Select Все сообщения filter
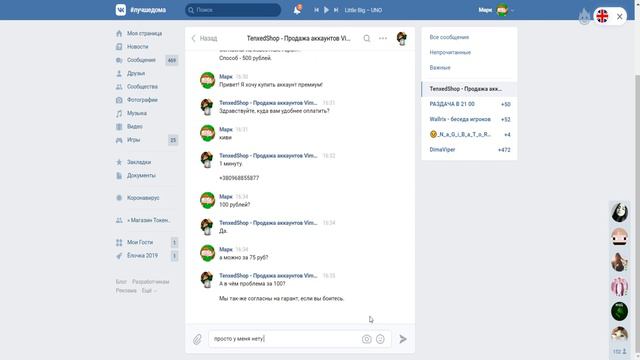The image size is (640, 360). coord(449,37)
